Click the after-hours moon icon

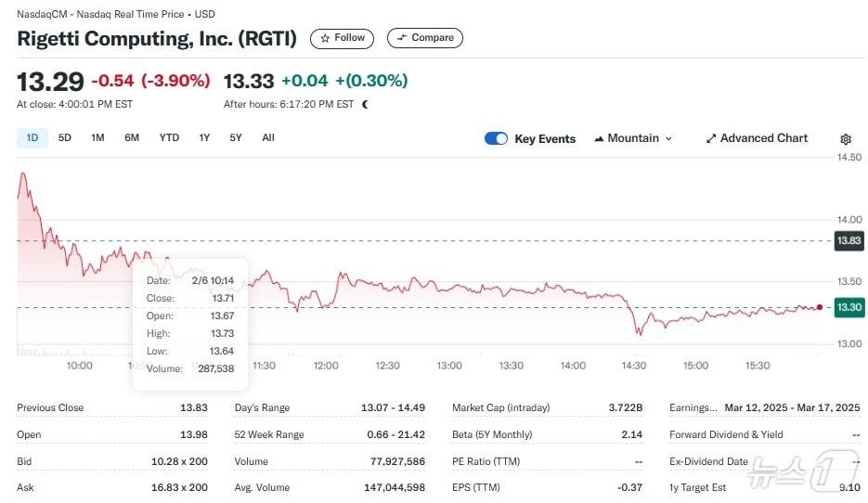[366, 105]
